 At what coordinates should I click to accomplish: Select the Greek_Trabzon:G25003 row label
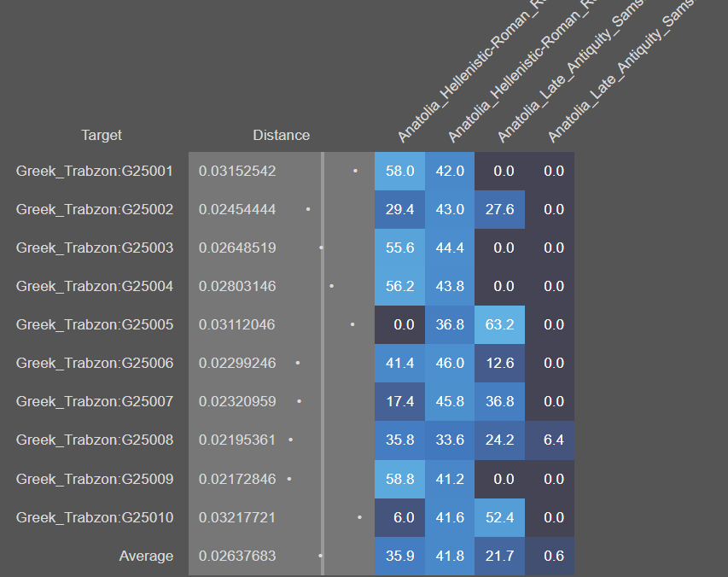tap(95, 248)
